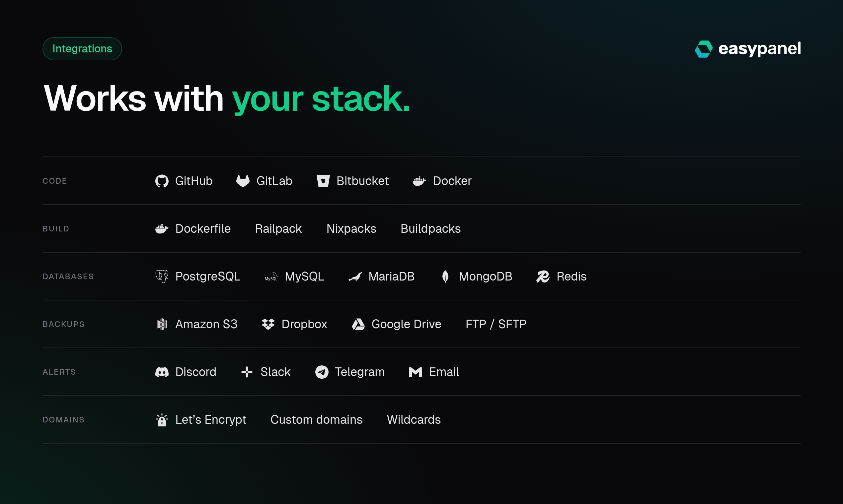Click the PostgreSQL elephant icon
The width and height of the screenshot is (843, 504).
[162, 277]
